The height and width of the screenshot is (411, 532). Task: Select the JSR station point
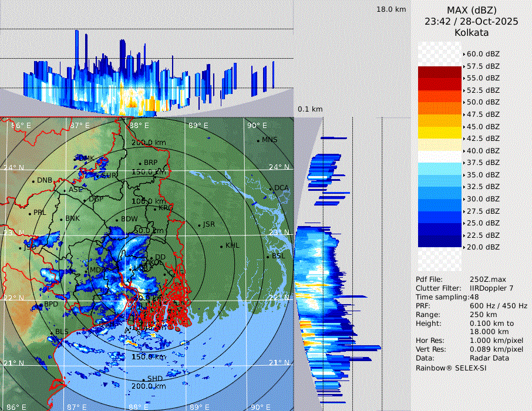coord(199,225)
